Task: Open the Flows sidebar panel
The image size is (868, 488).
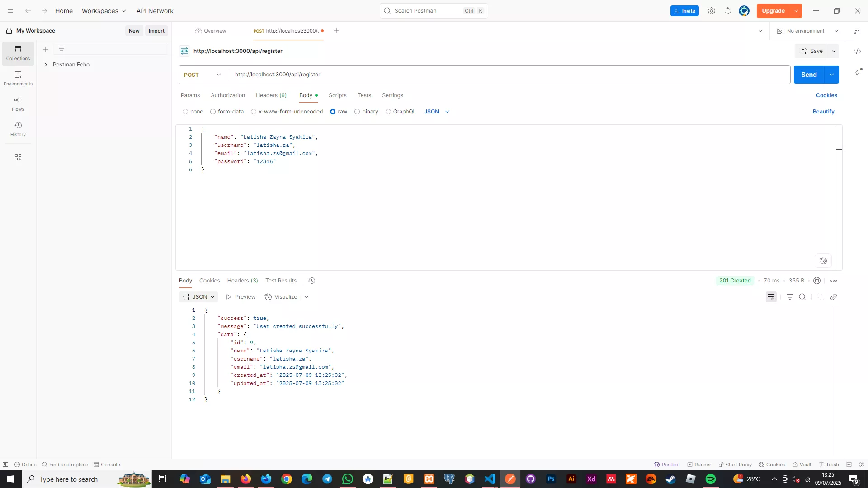Action: point(18,104)
